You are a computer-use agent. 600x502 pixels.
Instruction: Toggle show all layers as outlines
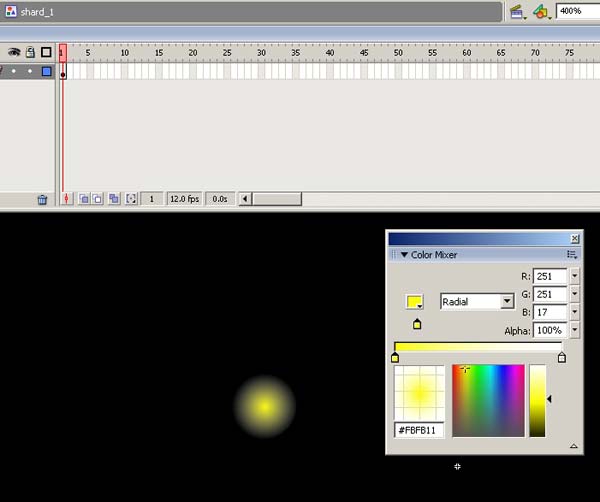46,52
